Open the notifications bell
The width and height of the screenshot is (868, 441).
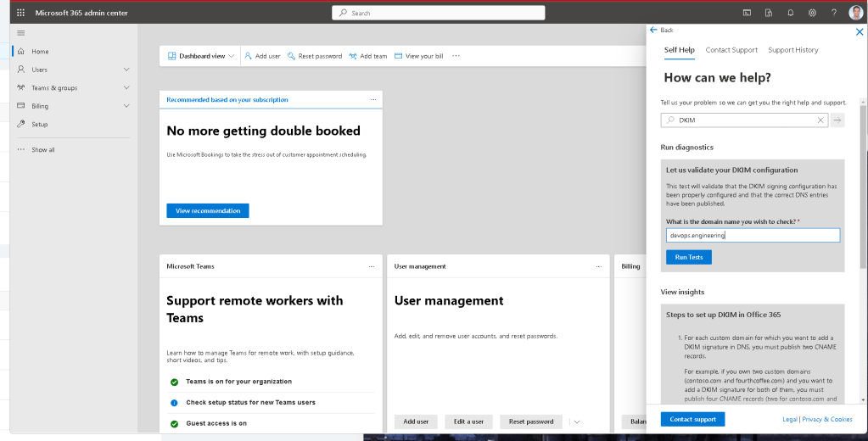[x=791, y=13]
